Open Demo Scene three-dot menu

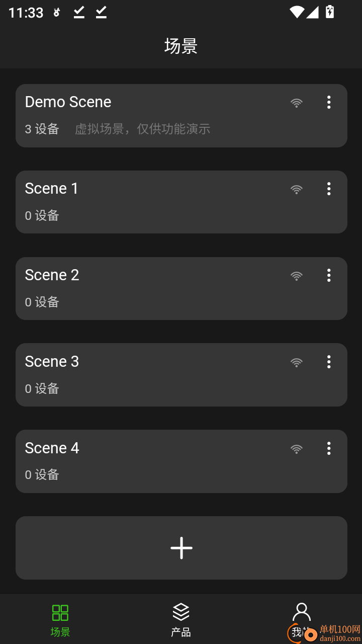point(329,102)
